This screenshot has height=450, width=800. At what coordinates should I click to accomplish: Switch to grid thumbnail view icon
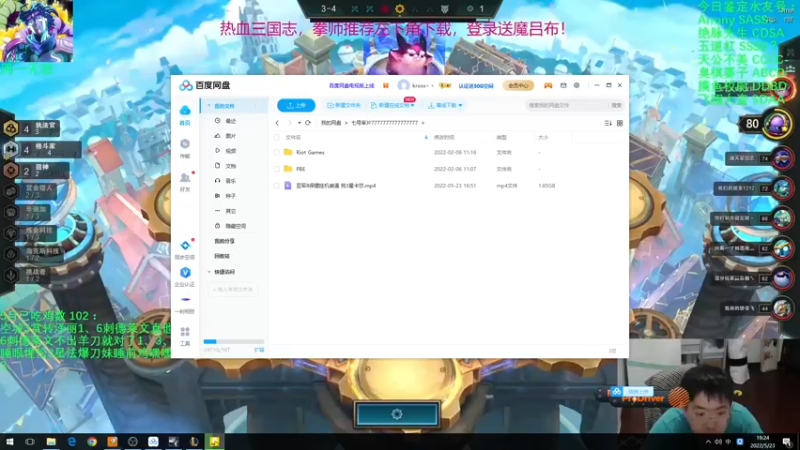[620, 123]
